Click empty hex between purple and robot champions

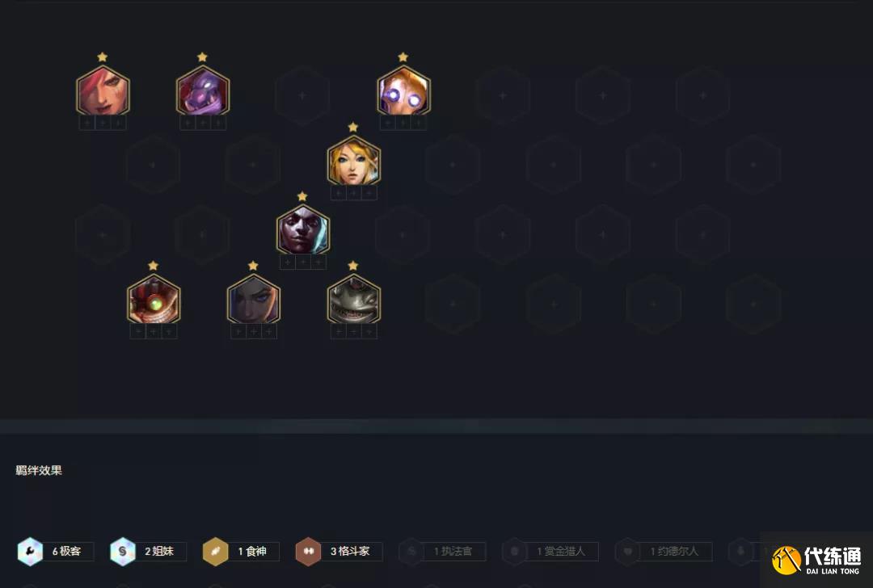[302, 95]
